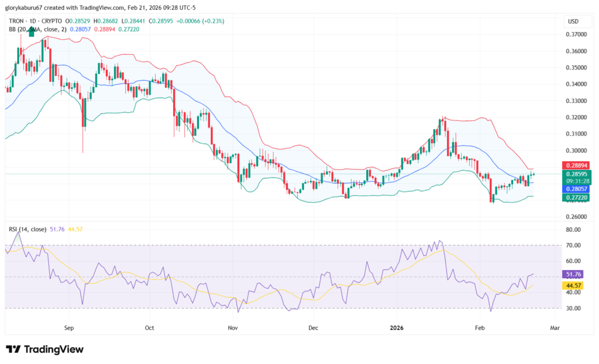Select the TRON symbol name in the legend
The height and width of the screenshot is (364, 599).
click(x=16, y=21)
